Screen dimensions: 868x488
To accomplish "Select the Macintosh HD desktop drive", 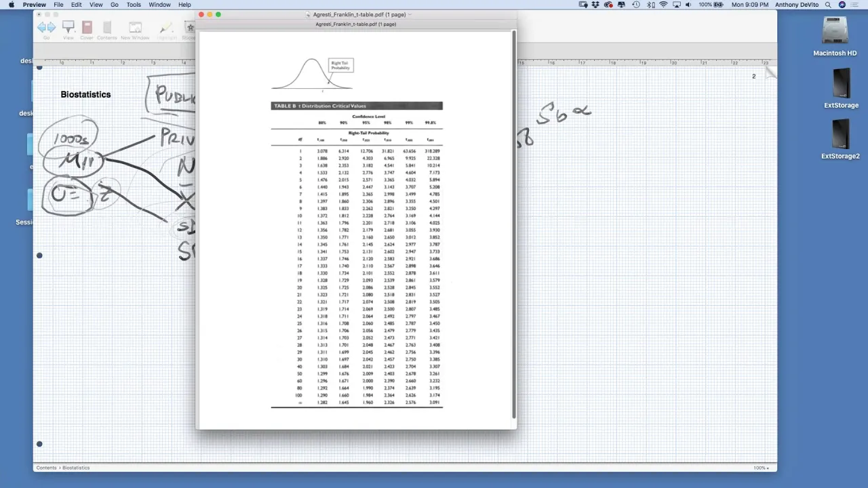I will pyautogui.click(x=835, y=37).
